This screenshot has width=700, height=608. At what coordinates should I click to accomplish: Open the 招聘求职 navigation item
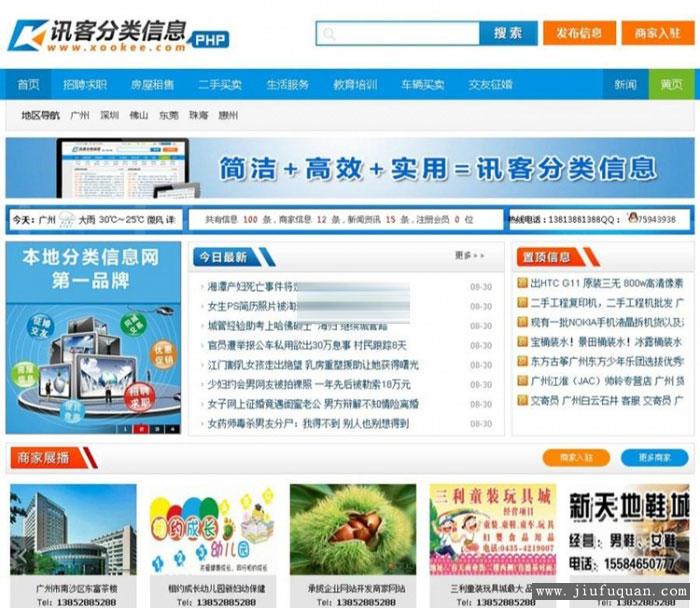point(85,84)
